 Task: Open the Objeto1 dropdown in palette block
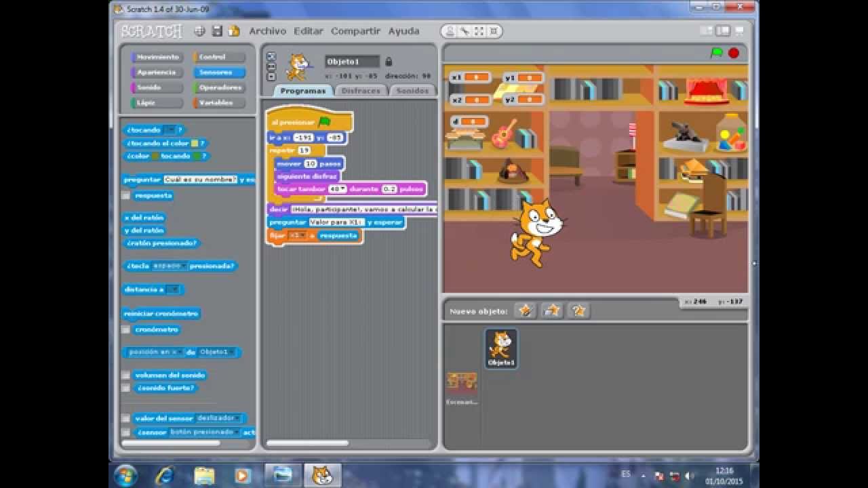(x=217, y=352)
